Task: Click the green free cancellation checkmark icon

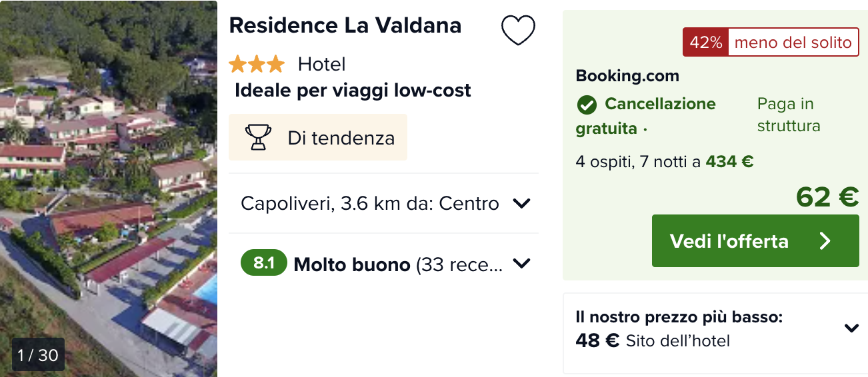Action: 587,105
